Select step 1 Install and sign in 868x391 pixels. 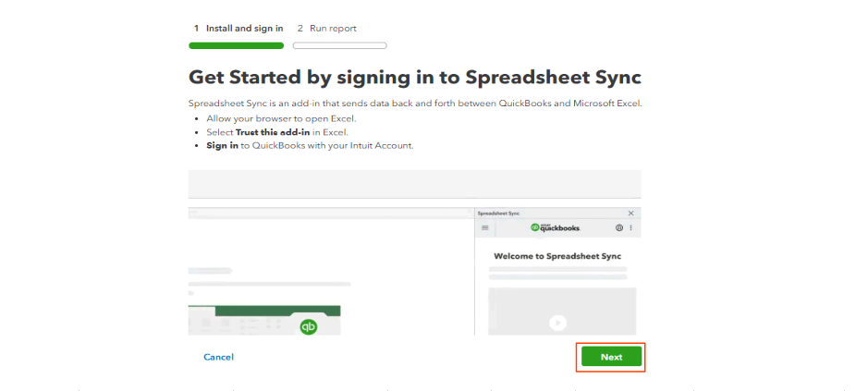tap(238, 29)
